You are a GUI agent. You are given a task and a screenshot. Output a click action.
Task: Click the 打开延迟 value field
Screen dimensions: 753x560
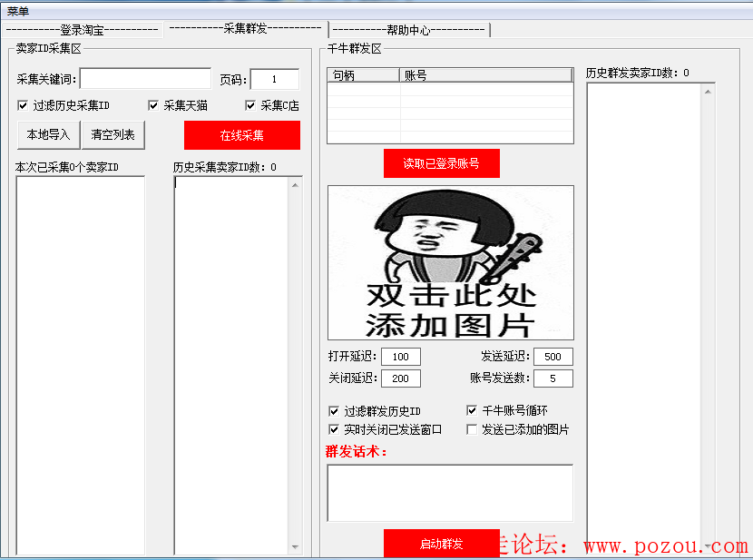tap(401, 357)
